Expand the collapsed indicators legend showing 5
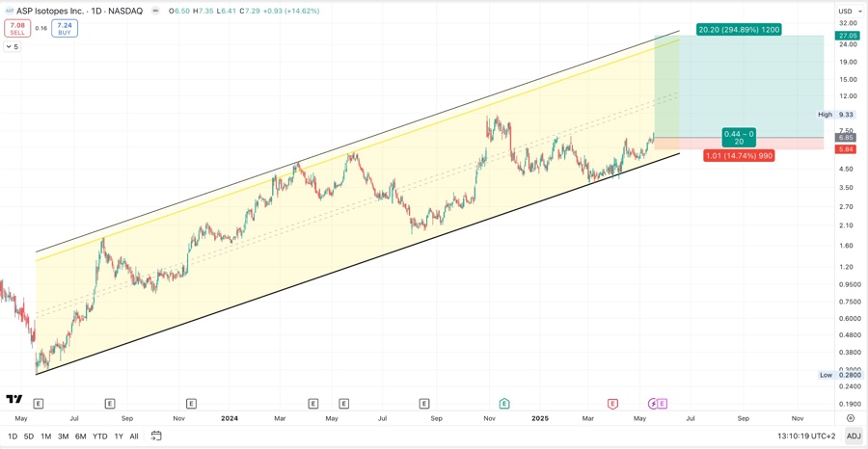 coord(12,46)
